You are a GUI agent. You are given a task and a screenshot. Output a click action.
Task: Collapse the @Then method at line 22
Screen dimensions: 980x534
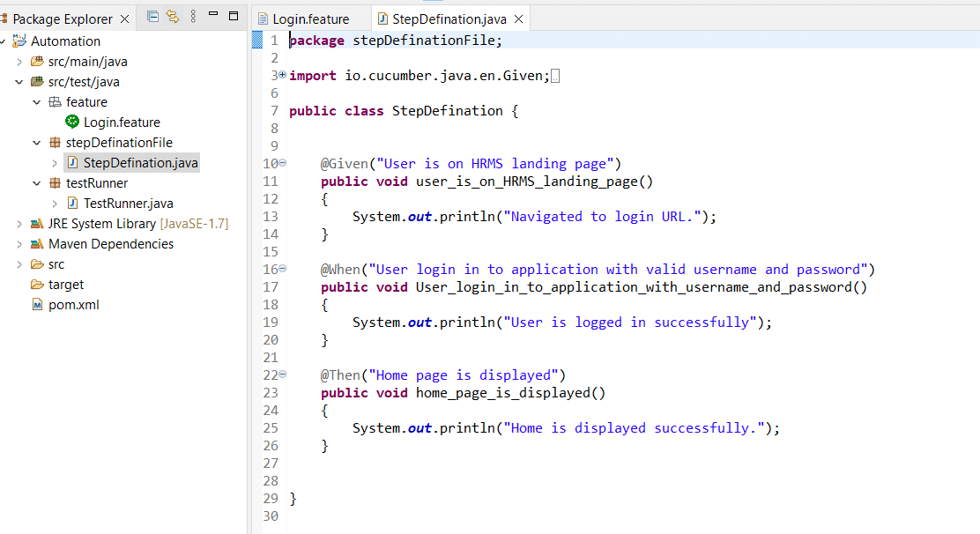tap(283, 375)
